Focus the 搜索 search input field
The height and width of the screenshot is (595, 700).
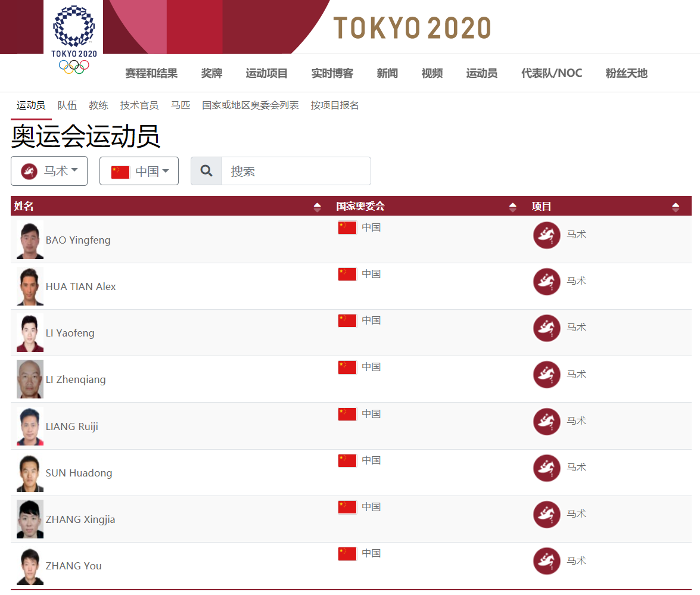point(296,171)
